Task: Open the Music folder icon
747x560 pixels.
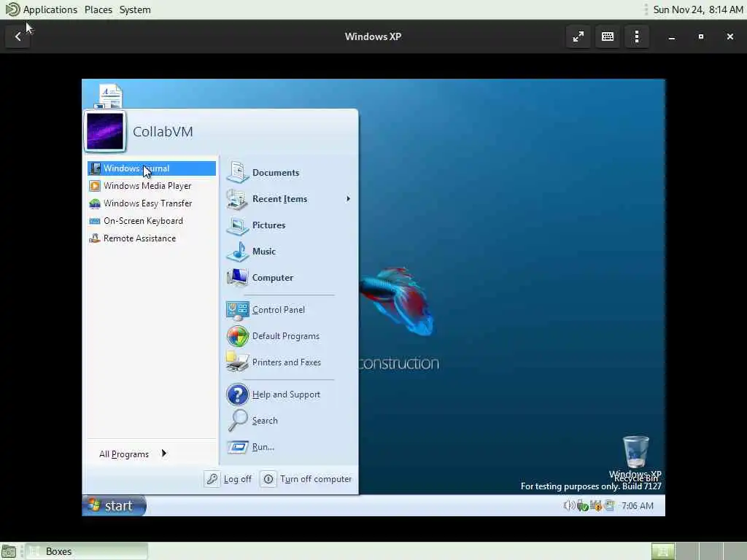Action: 237,252
